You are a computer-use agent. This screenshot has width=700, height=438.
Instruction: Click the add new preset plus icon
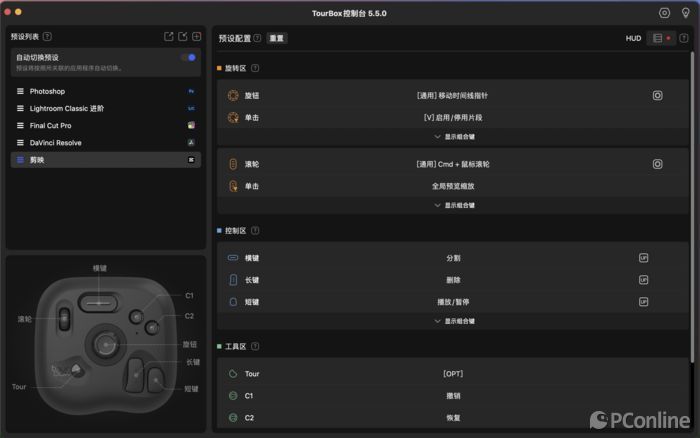(196, 37)
